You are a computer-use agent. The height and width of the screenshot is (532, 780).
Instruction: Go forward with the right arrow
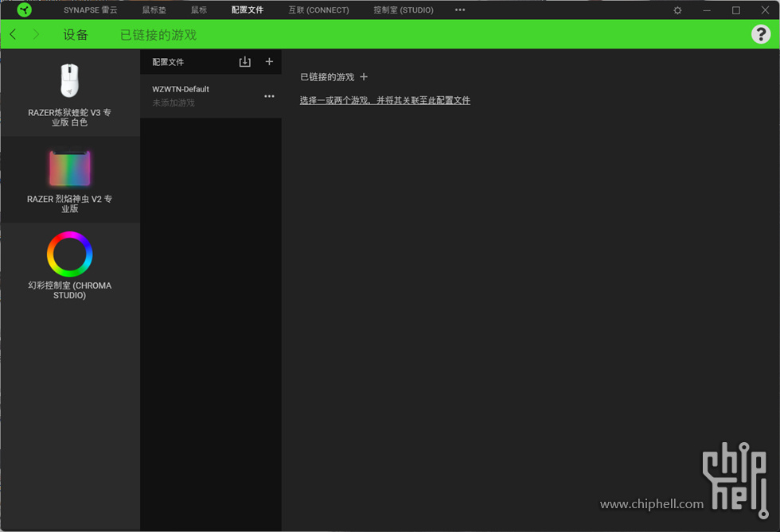click(x=36, y=34)
